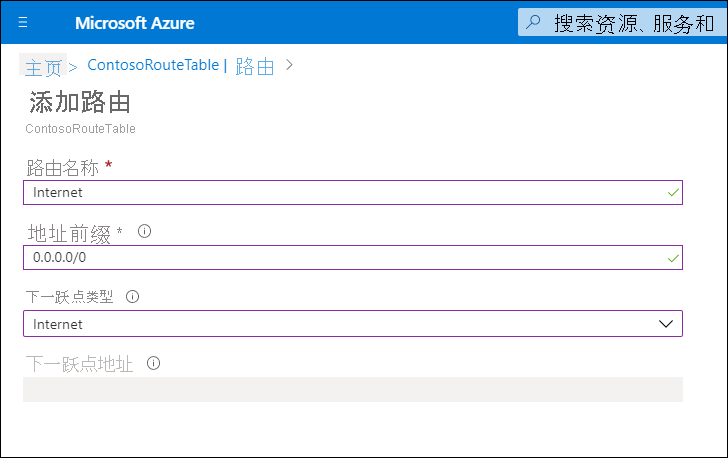Show info tooltip for 下一跃点地址
The width and height of the screenshot is (728, 458).
[x=153, y=363]
